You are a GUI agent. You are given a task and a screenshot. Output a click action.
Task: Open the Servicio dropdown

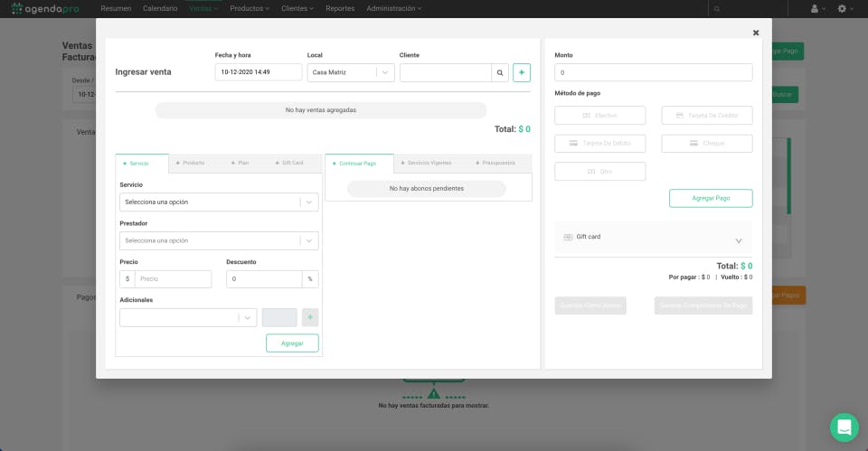219,202
